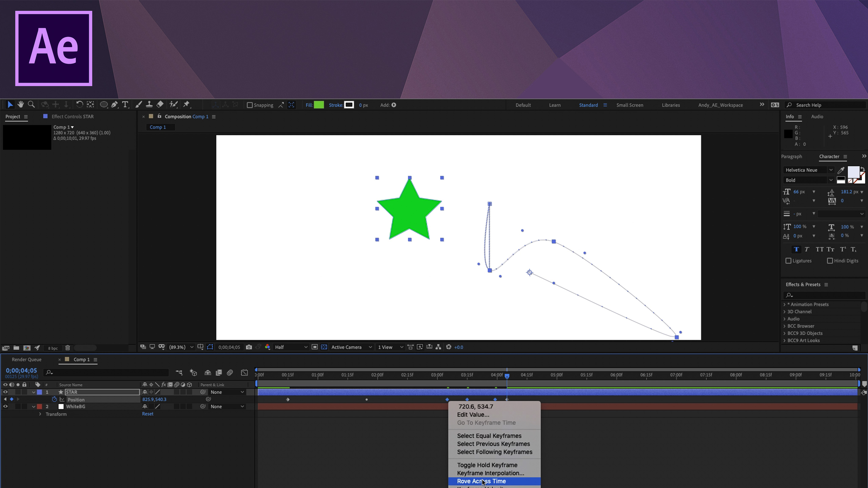Open the Bold font style dropdown
Screen dimensions: 868x488
pos(809,180)
